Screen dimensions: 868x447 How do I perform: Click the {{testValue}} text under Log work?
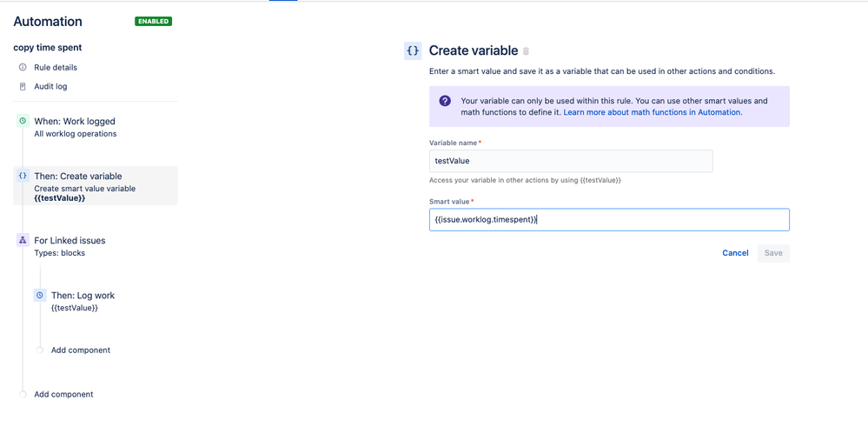coord(75,308)
